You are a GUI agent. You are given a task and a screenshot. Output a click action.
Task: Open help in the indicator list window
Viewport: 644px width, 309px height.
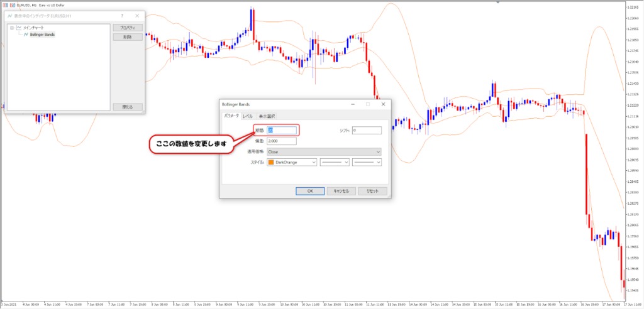(122, 16)
